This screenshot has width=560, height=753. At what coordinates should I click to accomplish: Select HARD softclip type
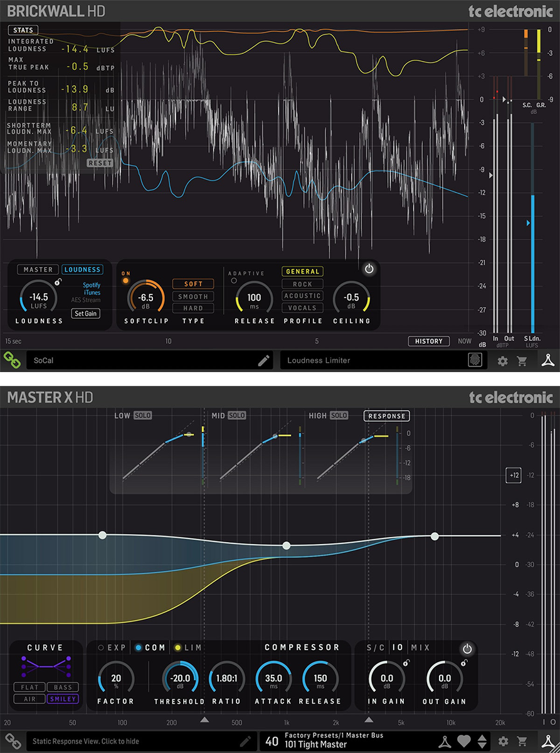point(194,308)
